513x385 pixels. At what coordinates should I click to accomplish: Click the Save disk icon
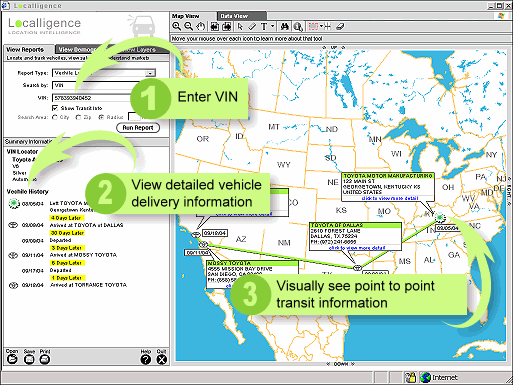(29, 359)
